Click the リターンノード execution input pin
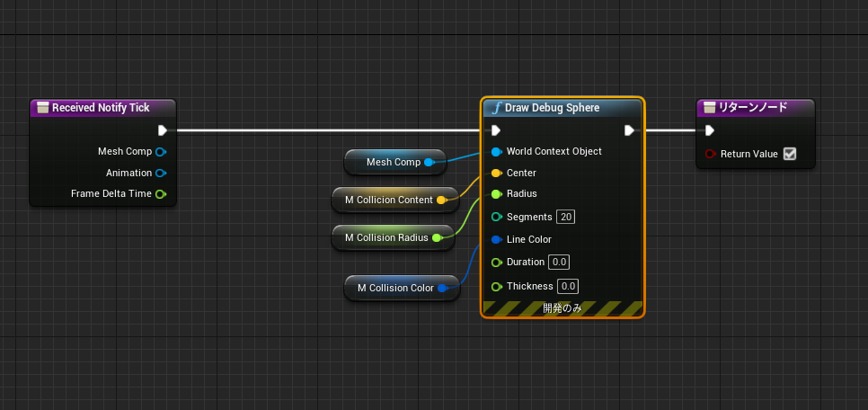The height and width of the screenshot is (410, 868). point(710,130)
